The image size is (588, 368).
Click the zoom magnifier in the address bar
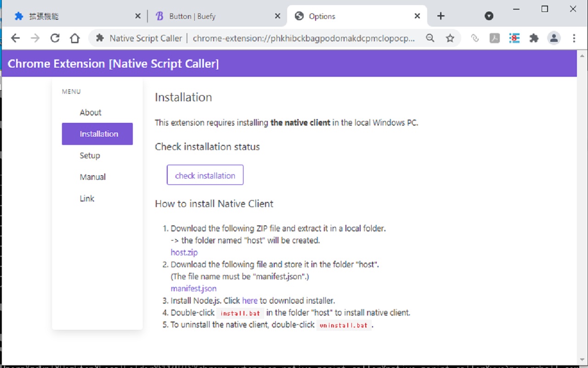click(x=430, y=39)
